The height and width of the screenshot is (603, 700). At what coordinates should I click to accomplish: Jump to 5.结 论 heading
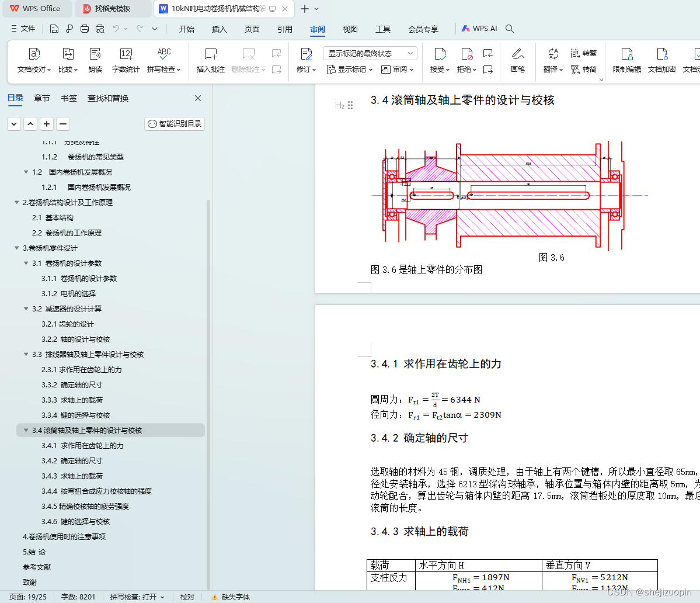click(34, 552)
